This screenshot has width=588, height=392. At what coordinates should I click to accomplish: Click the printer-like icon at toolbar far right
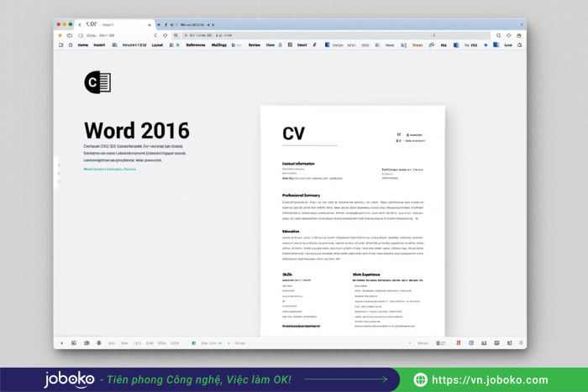[519, 35]
